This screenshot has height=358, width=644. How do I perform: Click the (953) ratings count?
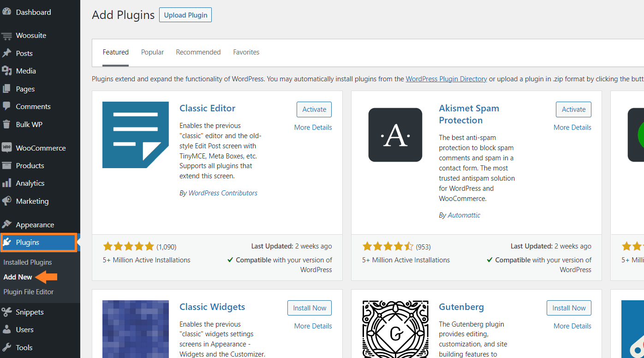(423, 247)
